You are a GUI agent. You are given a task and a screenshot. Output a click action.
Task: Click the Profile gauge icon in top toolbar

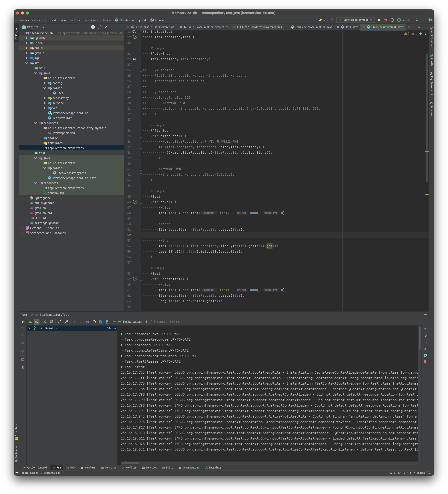point(399,20)
